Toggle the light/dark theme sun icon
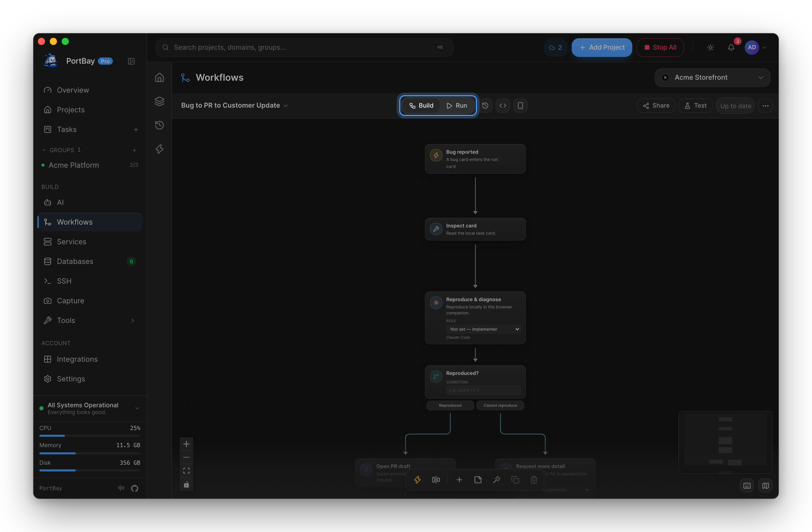812x532 pixels. 710,48
